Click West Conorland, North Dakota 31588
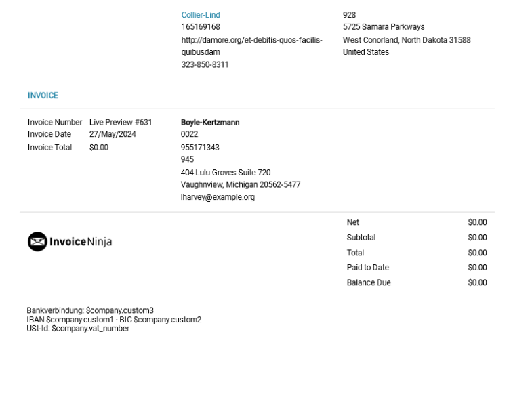 (407, 40)
